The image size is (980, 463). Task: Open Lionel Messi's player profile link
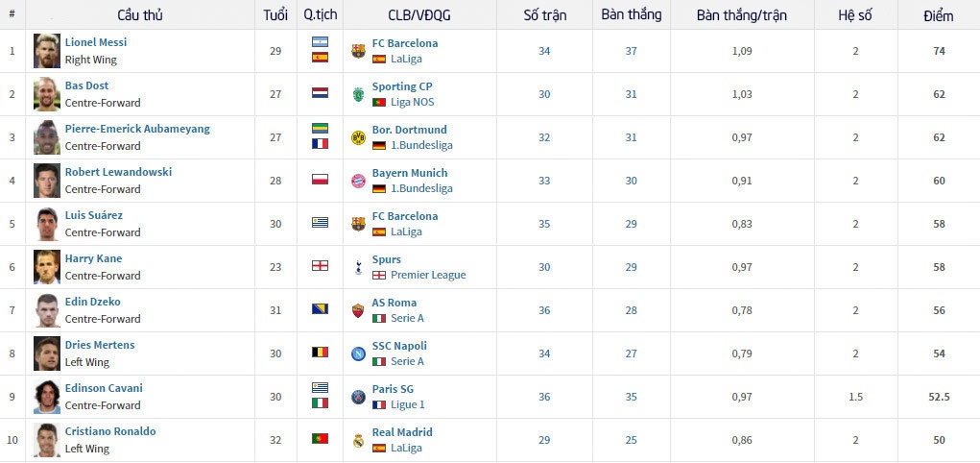point(96,42)
